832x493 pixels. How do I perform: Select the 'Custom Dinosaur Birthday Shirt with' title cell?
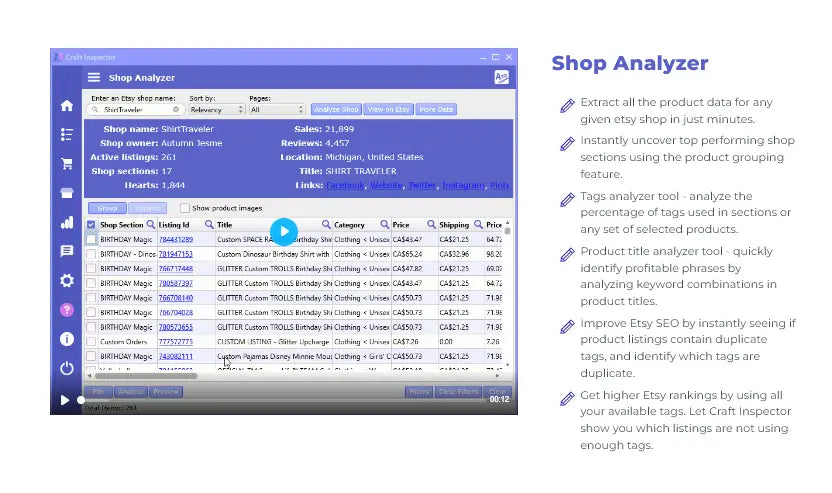[x=274, y=254]
